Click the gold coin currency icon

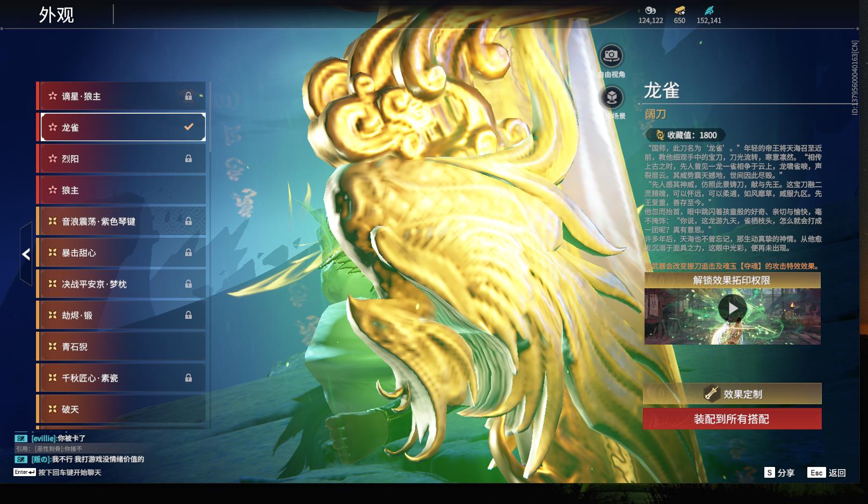coord(650,10)
